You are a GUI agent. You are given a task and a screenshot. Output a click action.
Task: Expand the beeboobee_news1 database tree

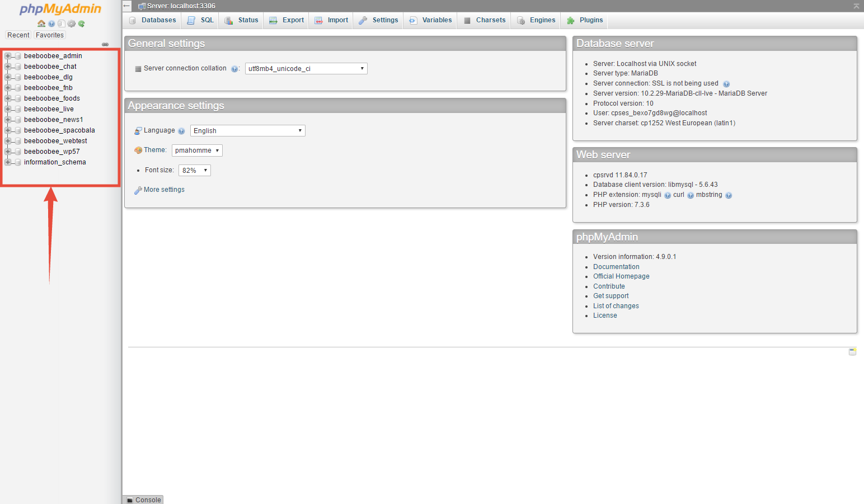point(8,120)
